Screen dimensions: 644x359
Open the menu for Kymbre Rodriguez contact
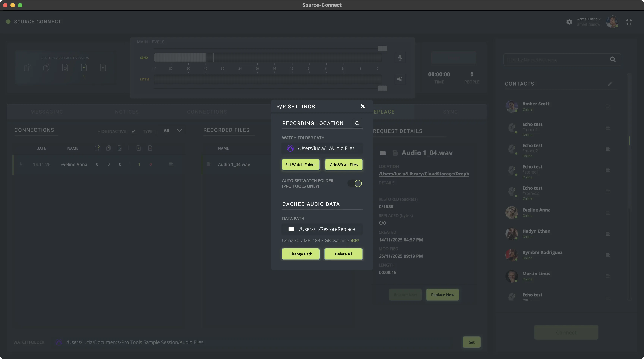[x=608, y=255]
